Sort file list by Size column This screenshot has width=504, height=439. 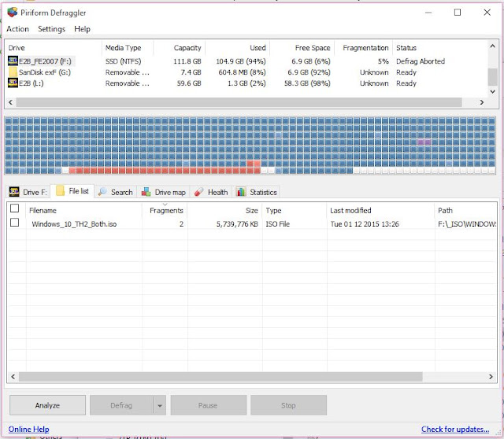225,210
